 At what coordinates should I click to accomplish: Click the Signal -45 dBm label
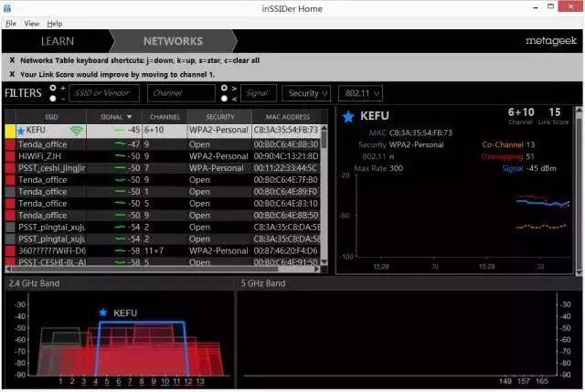click(529, 168)
